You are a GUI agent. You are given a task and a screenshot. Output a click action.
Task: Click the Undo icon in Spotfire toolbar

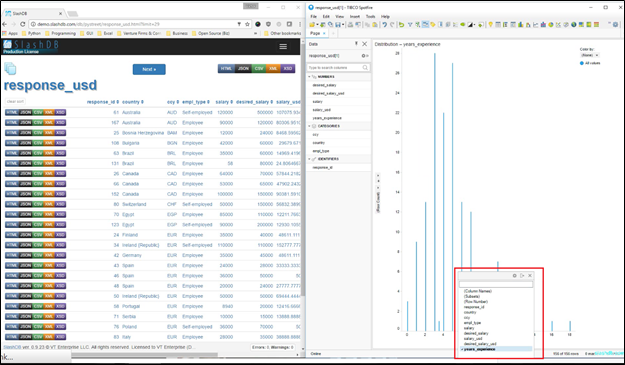(x=384, y=25)
